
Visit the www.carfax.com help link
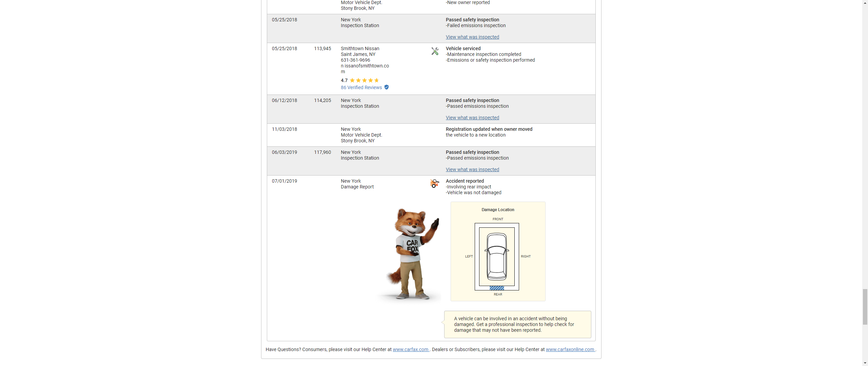411,349
